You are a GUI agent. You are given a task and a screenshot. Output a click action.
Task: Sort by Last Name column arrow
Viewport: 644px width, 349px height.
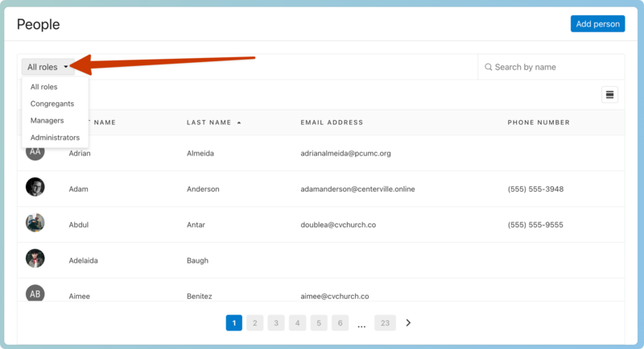tap(238, 123)
